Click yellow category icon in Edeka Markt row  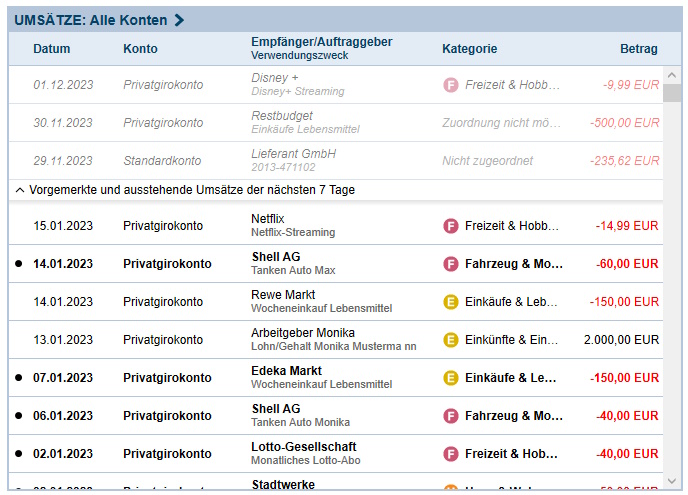(451, 378)
